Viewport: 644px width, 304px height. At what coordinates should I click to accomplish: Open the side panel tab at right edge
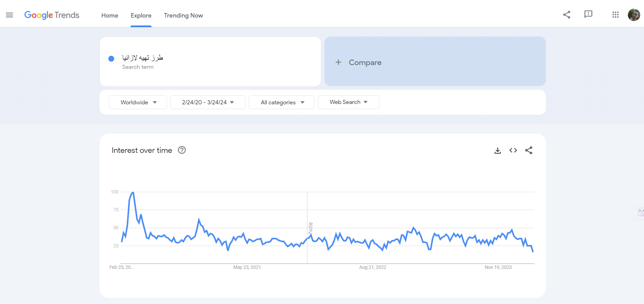click(x=640, y=211)
